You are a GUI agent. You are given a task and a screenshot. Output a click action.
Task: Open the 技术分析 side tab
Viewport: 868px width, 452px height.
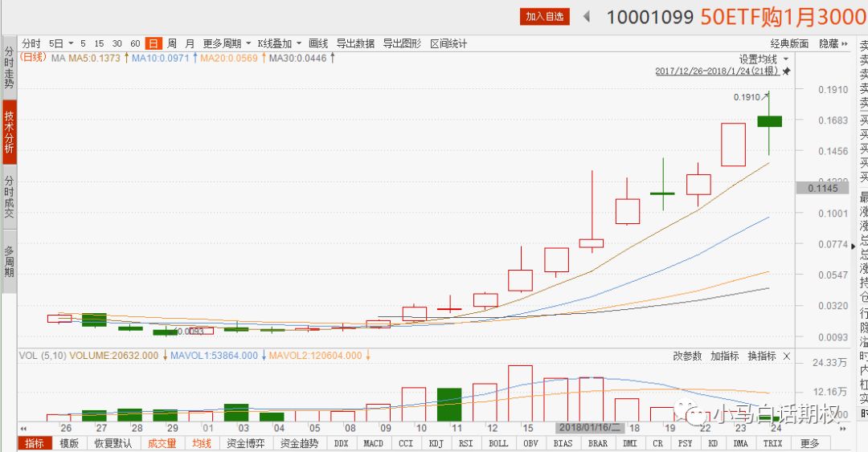9,132
